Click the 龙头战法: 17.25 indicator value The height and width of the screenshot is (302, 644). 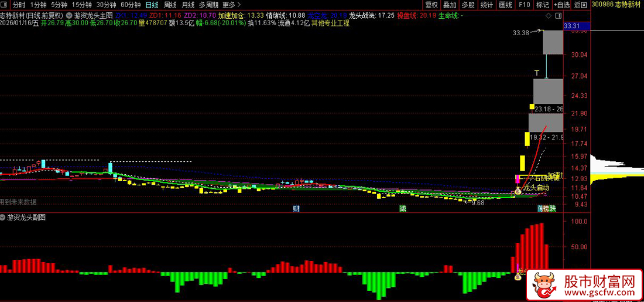(x=372, y=15)
